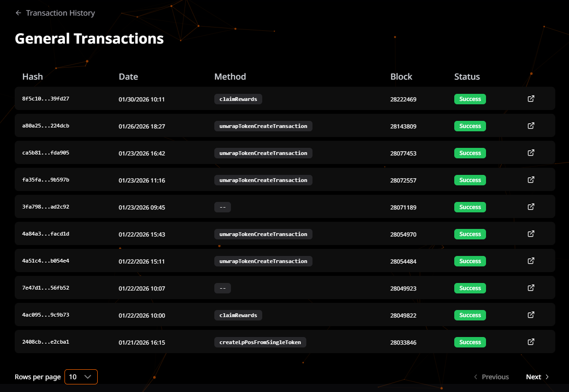This screenshot has height=392, width=569.
Task: Click the Date column header
Action: [x=128, y=77]
